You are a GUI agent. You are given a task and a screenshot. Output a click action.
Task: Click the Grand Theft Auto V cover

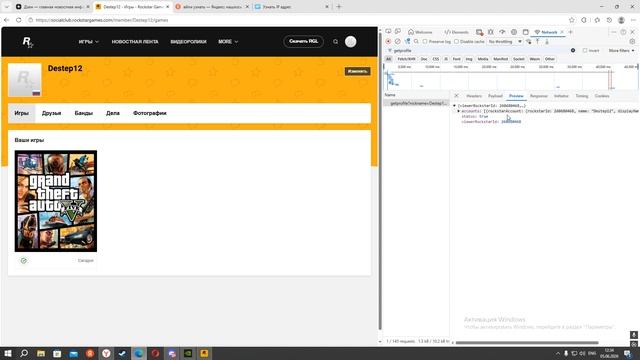click(x=56, y=201)
